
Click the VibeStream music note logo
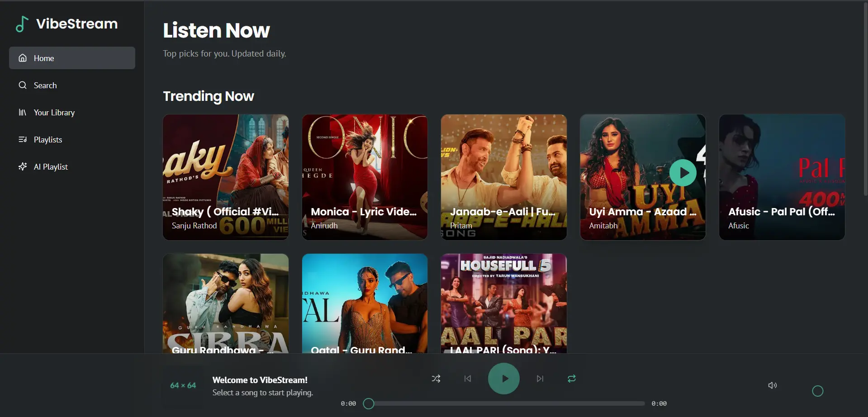pos(22,24)
